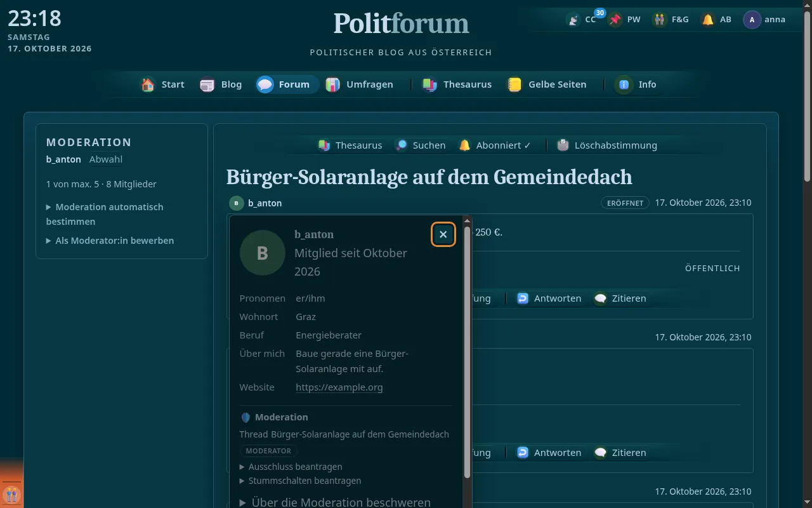The image size is (812, 508).
Task: Open the F&G people icon
Action: pos(660,20)
